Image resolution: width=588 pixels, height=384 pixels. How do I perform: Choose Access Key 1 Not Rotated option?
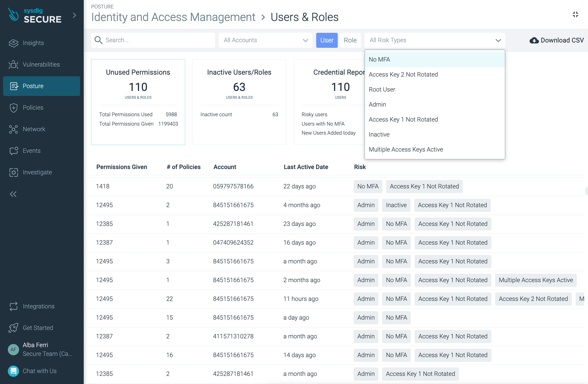tap(435, 119)
